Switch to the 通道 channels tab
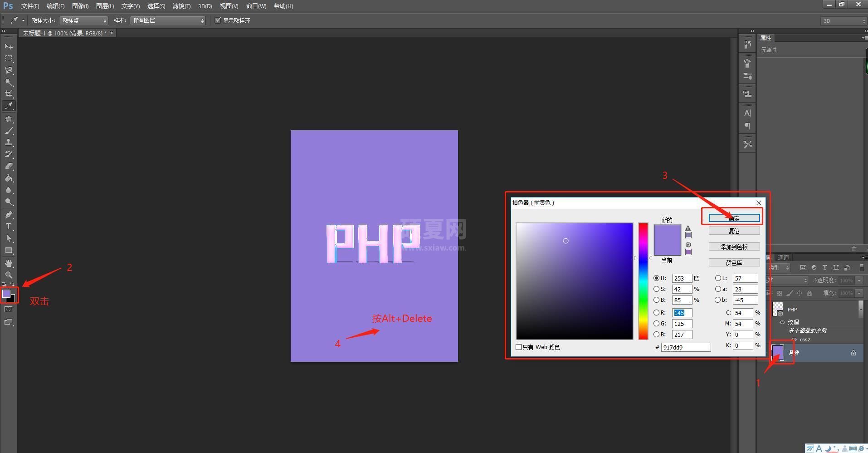Viewport: 868px width, 453px height. coord(783,257)
